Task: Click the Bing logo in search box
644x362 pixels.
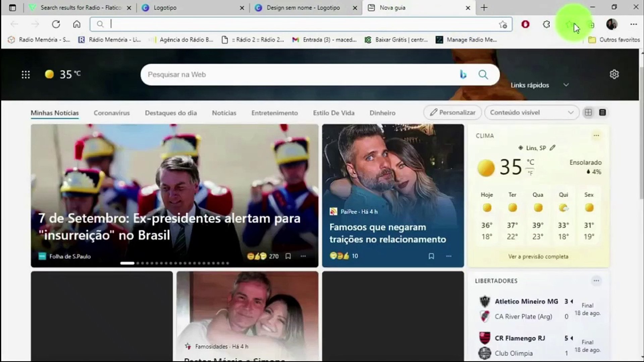Action: tap(463, 74)
